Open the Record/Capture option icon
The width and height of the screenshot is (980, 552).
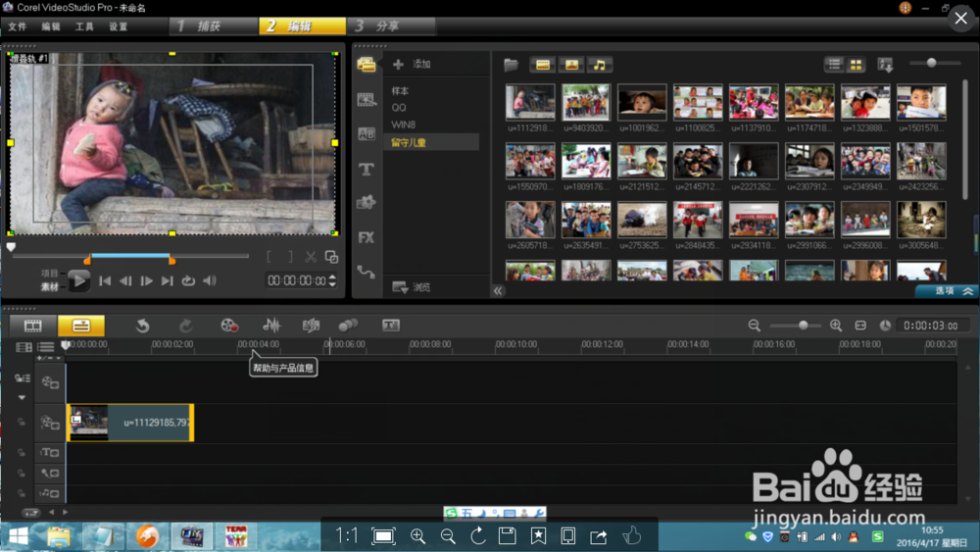[x=229, y=326]
